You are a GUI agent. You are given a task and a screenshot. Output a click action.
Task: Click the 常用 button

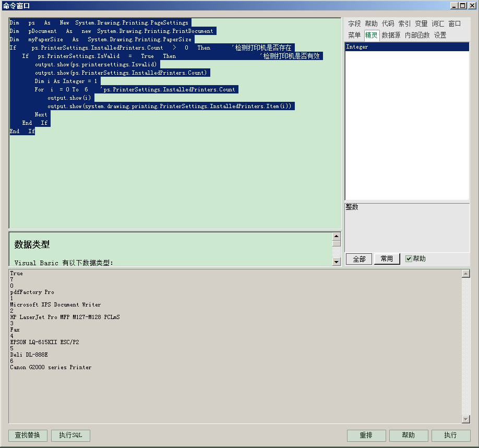[387, 259]
